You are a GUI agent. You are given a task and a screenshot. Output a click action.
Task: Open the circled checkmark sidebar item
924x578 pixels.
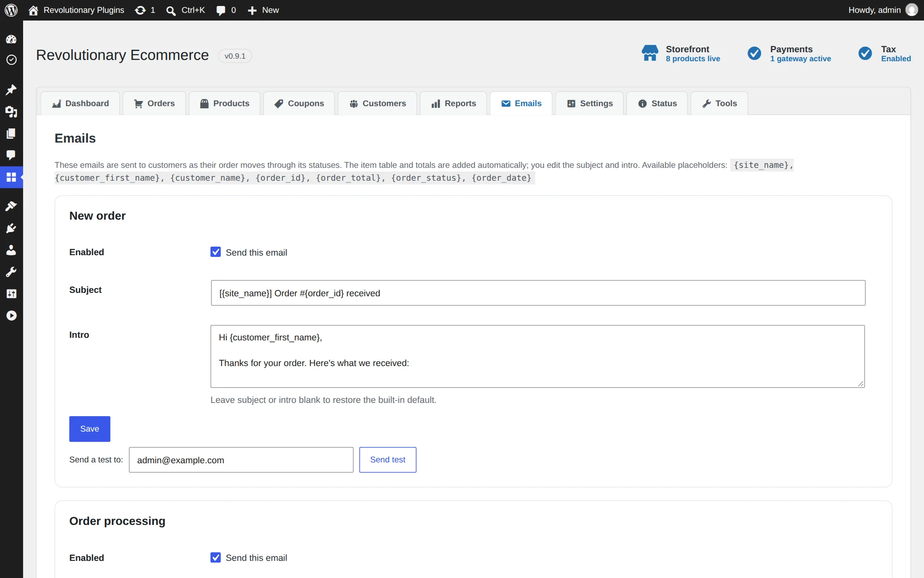click(x=11, y=60)
